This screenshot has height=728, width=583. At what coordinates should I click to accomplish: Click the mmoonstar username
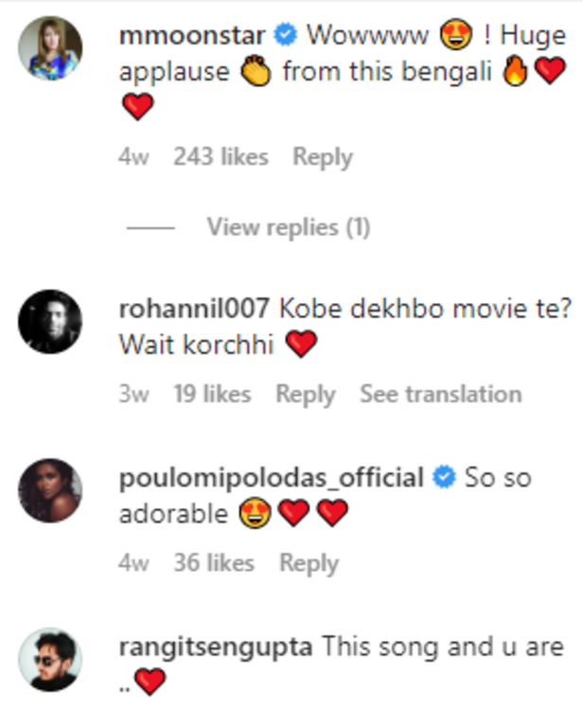(193, 37)
